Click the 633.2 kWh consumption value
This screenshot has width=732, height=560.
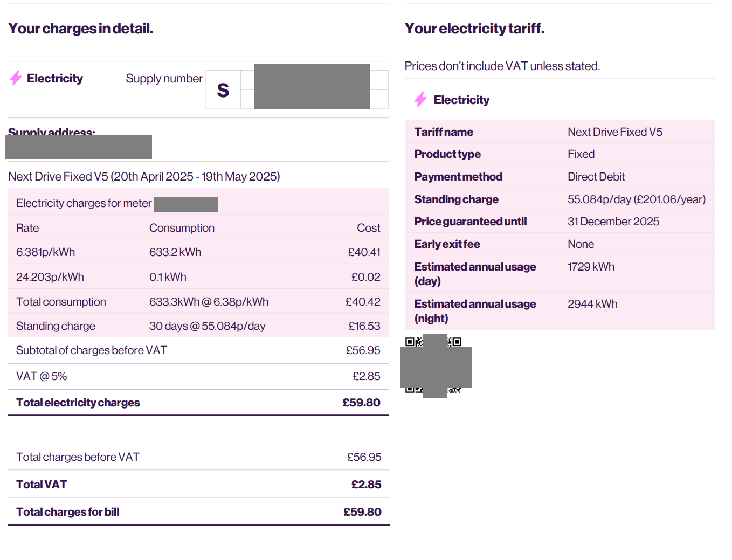(x=175, y=252)
